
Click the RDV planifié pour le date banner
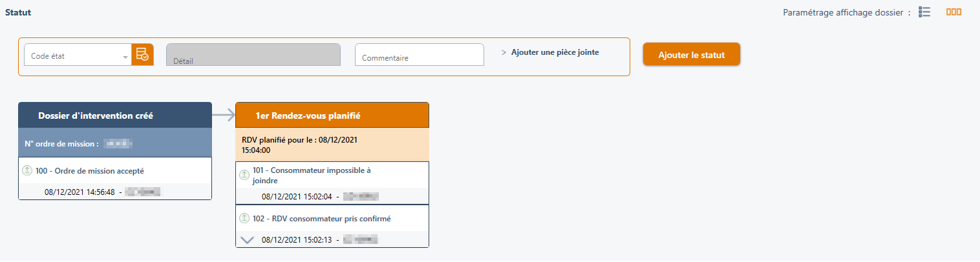(x=332, y=145)
